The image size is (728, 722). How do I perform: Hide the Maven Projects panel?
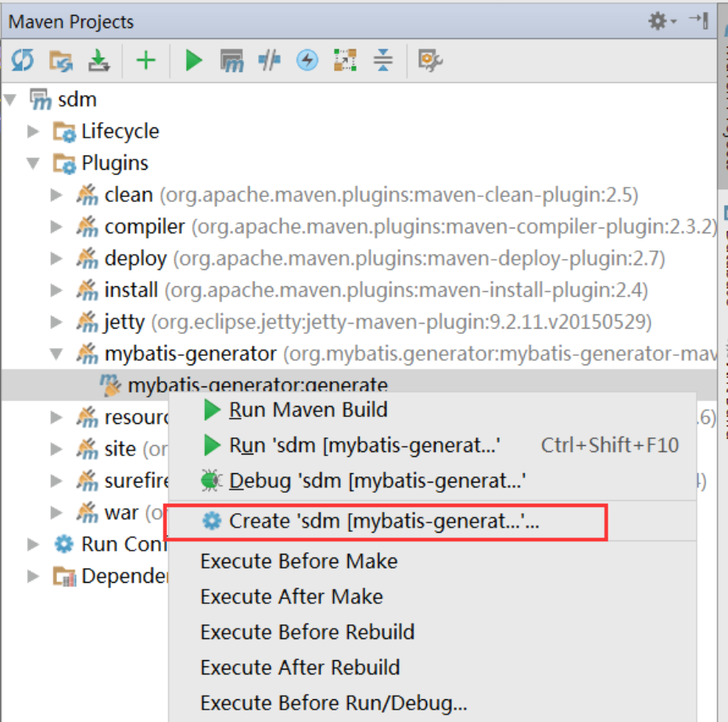coord(699,21)
